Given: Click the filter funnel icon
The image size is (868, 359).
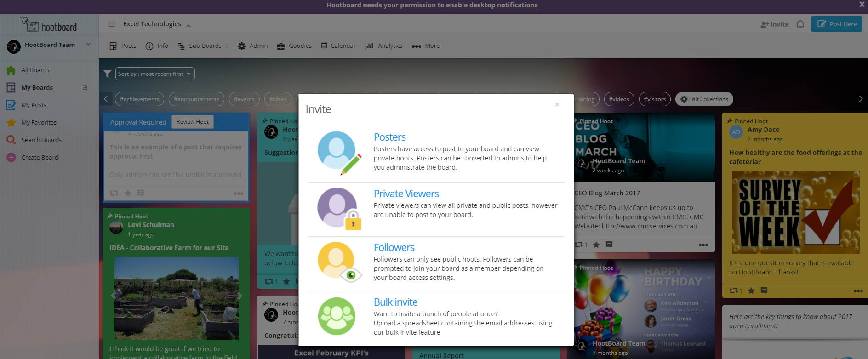Looking at the screenshot, I should coord(108,74).
